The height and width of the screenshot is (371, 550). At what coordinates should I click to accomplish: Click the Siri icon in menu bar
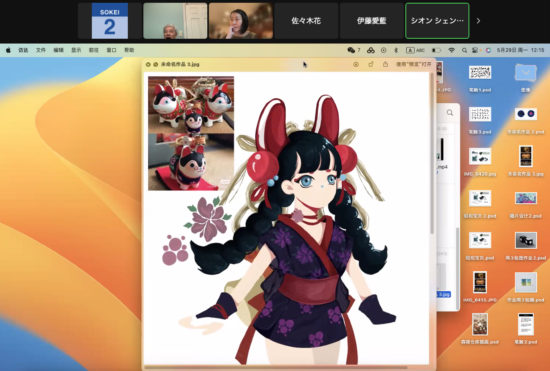(488, 50)
